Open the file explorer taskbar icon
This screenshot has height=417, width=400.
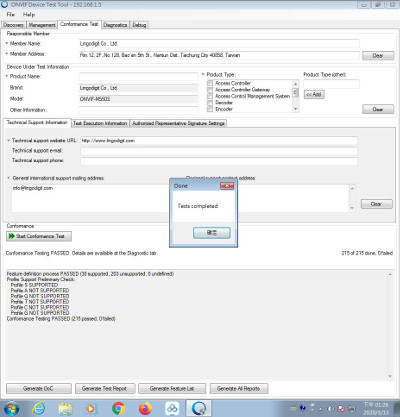pyautogui.click(x=65, y=409)
